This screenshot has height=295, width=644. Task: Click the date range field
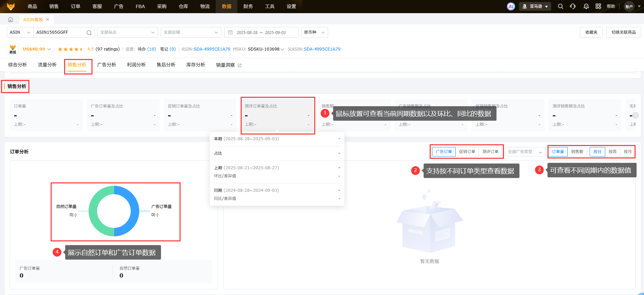tap(261, 32)
